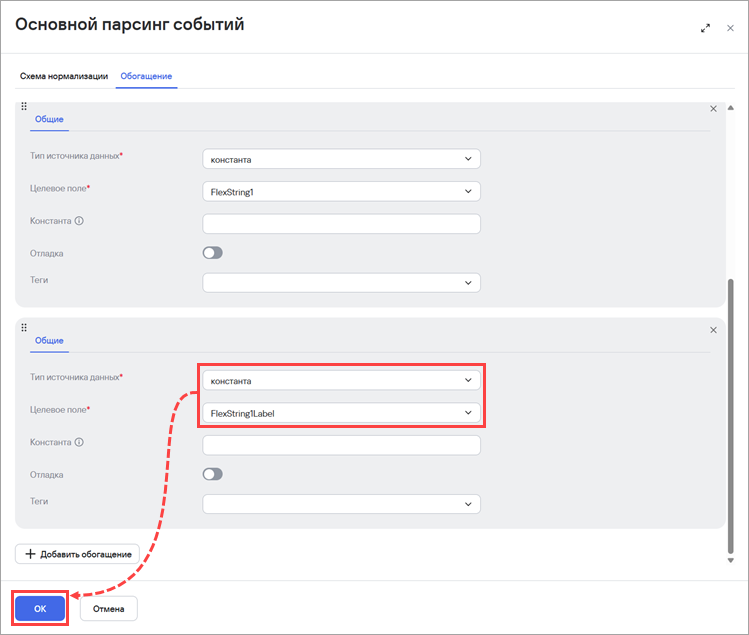
Task: Select Общие tab in FlexString1Label block
Action: coord(49,340)
